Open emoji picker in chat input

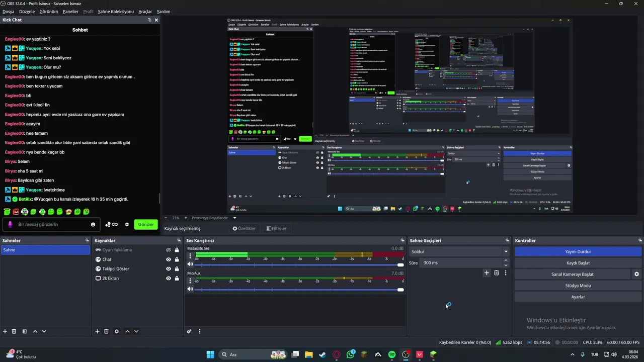tap(93, 225)
